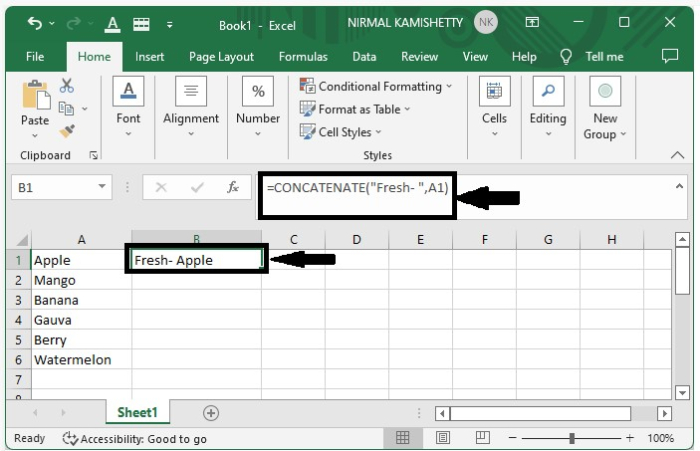
Task: Click the Paste clipboard icon
Action: click(36, 95)
